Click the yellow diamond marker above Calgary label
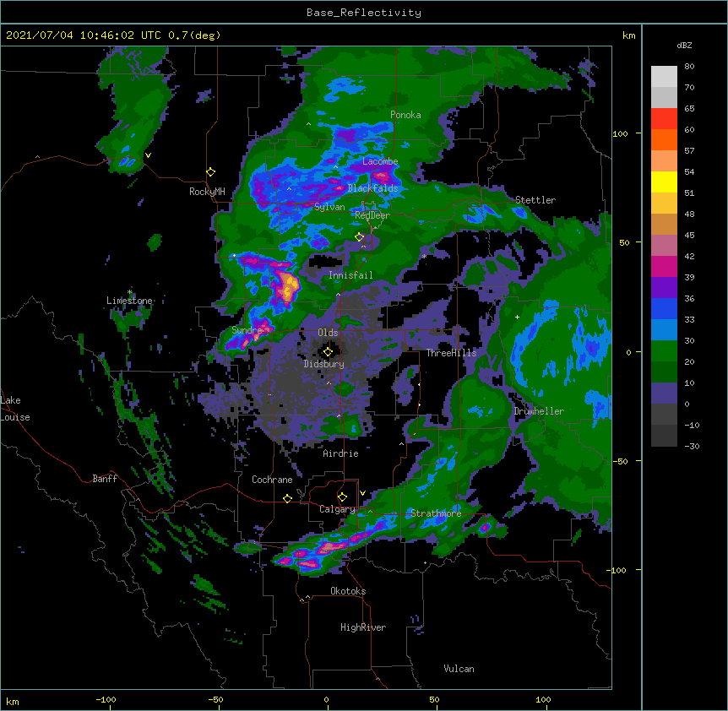Viewport: 728px width, 711px height. 342,497
